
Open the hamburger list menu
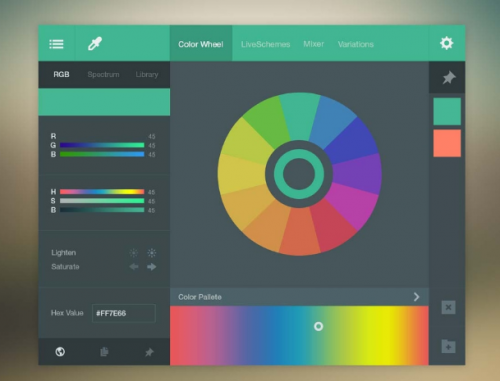56,44
